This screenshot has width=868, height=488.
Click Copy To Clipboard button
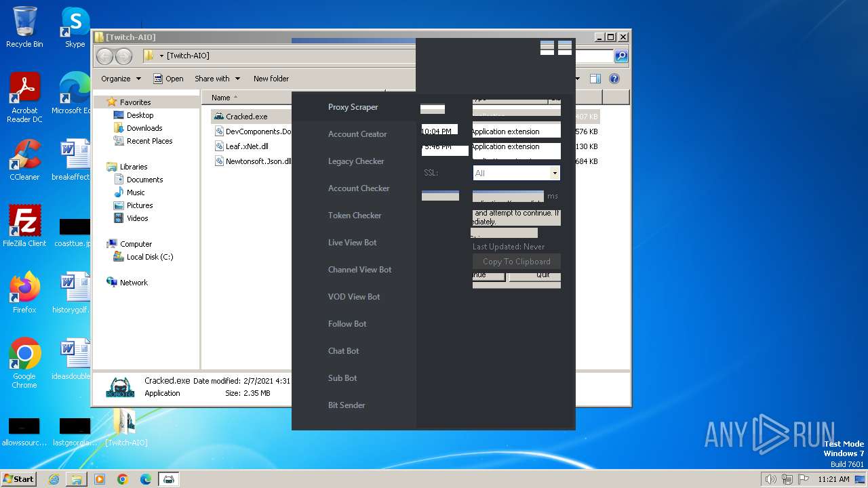point(517,262)
